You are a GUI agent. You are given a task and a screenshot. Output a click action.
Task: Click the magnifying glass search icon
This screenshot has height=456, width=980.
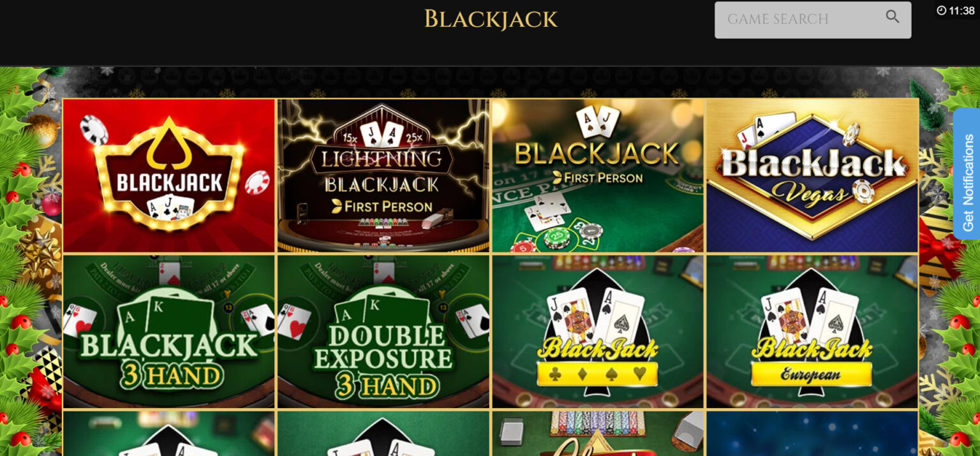click(x=893, y=17)
